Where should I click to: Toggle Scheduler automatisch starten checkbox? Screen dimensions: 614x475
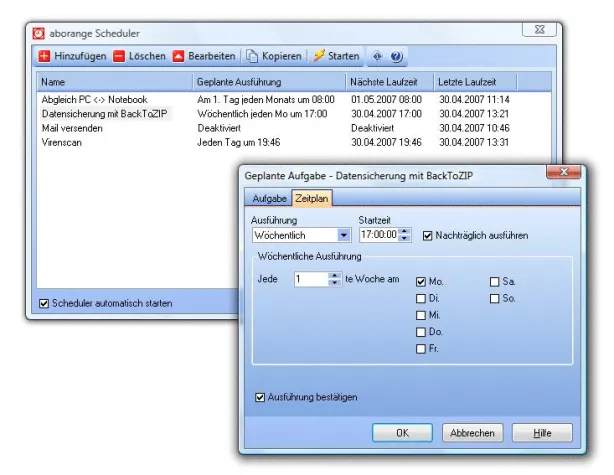44,303
